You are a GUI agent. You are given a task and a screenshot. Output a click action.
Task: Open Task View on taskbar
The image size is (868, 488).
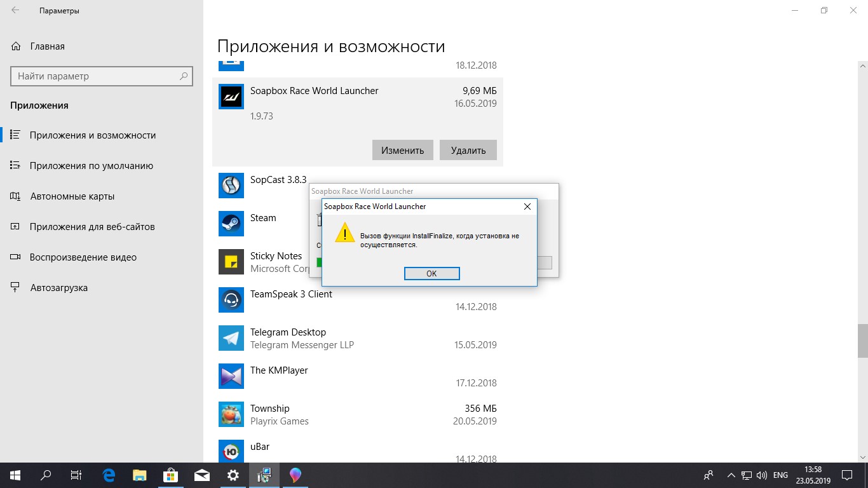[76, 475]
